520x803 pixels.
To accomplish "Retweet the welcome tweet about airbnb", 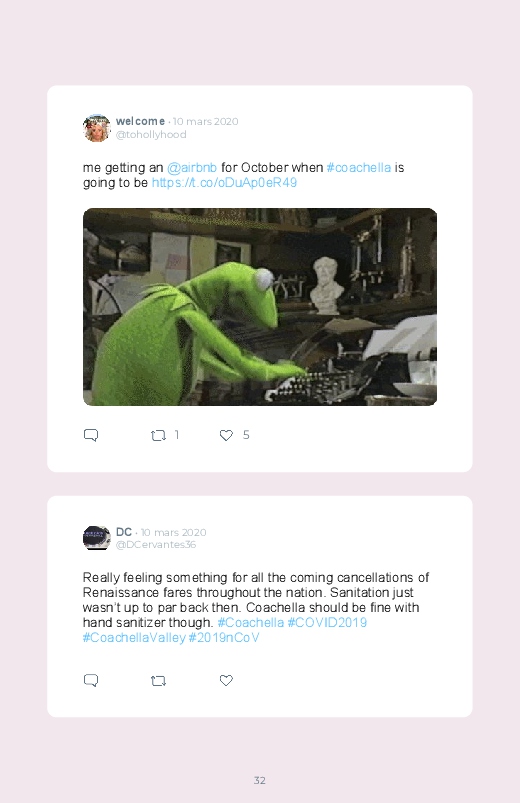I will tap(158, 435).
